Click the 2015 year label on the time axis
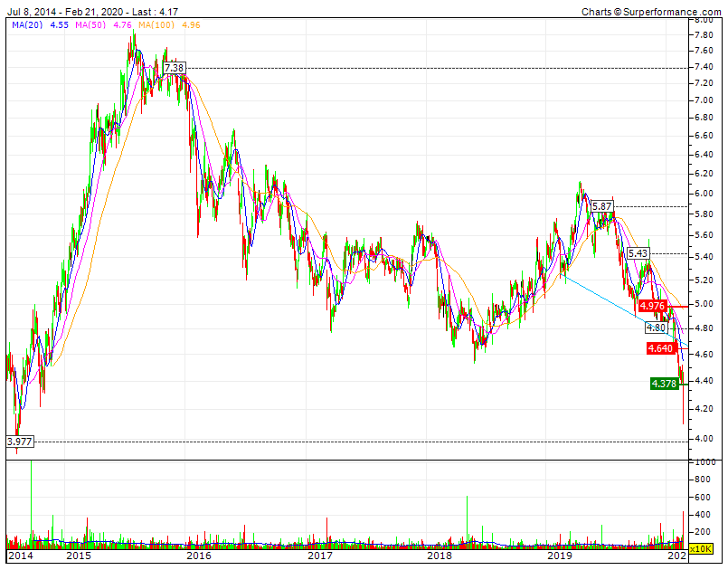 coord(79,556)
